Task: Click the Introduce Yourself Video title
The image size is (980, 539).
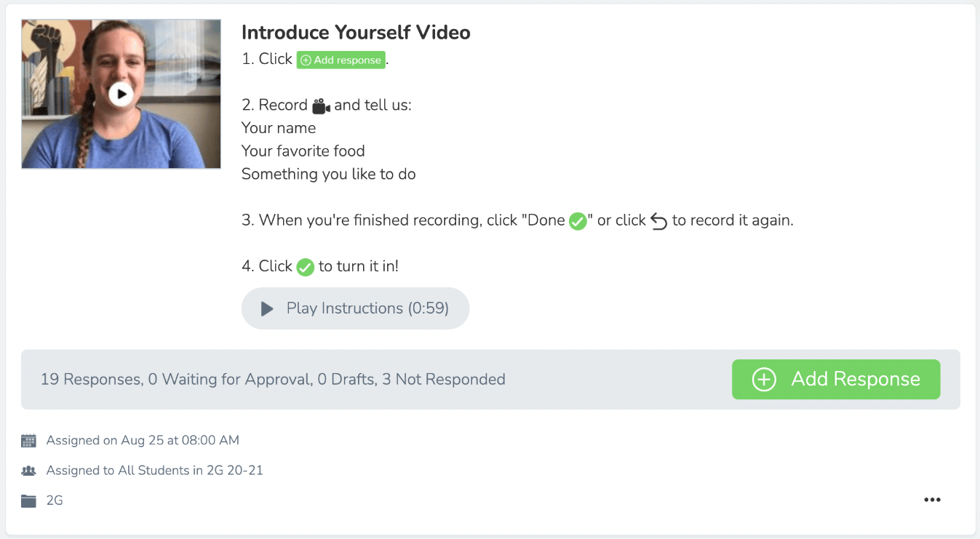Action: 356,33
